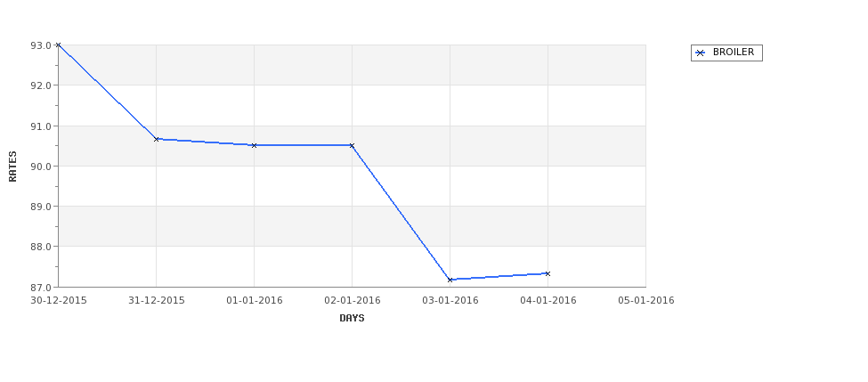Click the 30-12-2015 x-axis date label
Image resolution: width=868 pixels, height=382 pixels.
coord(59,301)
